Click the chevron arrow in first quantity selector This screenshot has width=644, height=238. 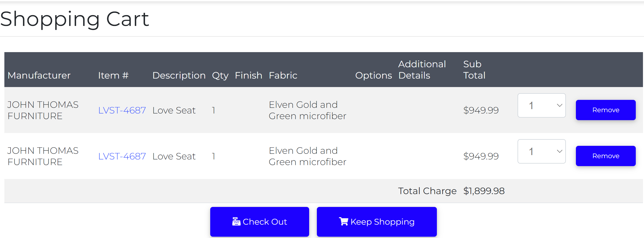pyautogui.click(x=559, y=106)
